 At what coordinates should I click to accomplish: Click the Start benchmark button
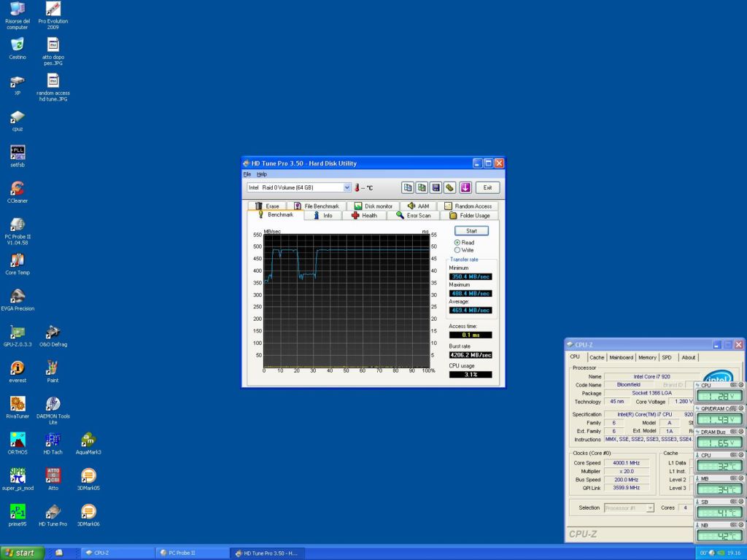pyautogui.click(x=471, y=231)
